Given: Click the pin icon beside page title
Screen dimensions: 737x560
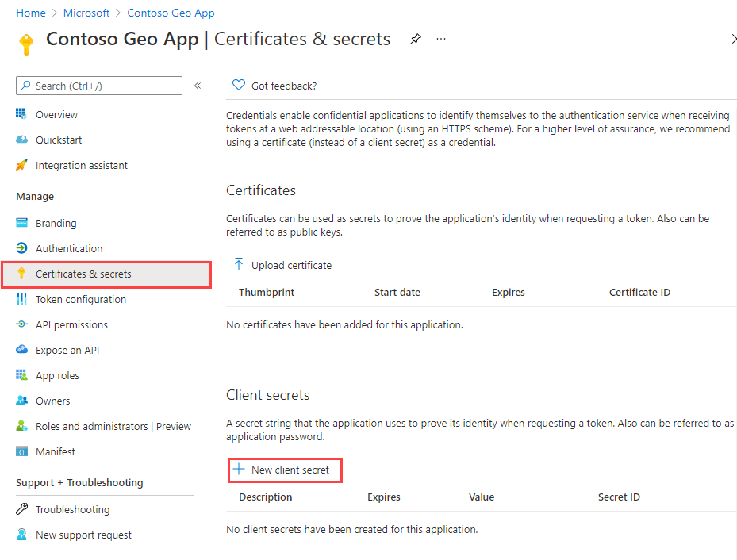Looking at the screenshot, I should (x=416, y=39).
